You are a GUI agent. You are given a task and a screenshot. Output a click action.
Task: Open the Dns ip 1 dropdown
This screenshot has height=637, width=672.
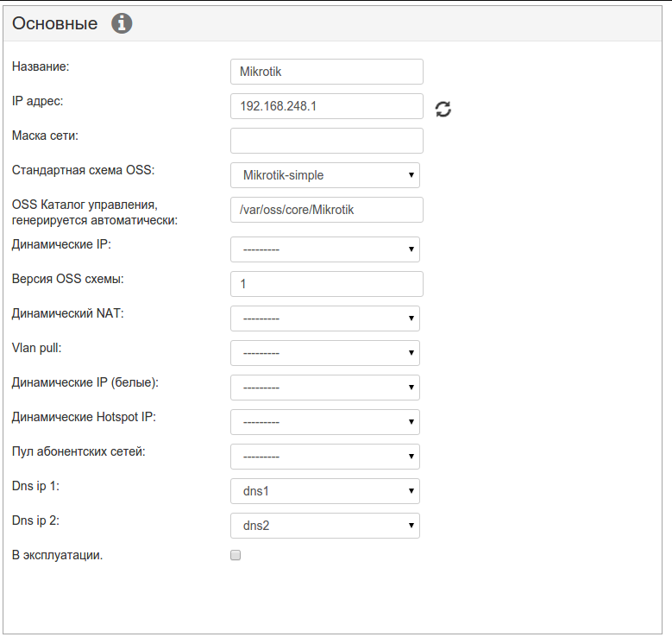pyautogui.click(x=325, y=491)
